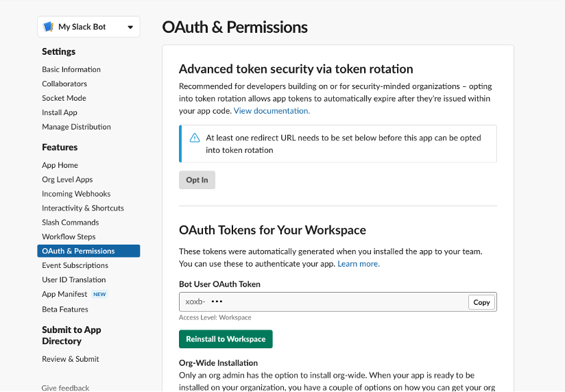565x392 pixels.
Task: Navigate to Incoming Webhooks feature
Action: (76, 194)
